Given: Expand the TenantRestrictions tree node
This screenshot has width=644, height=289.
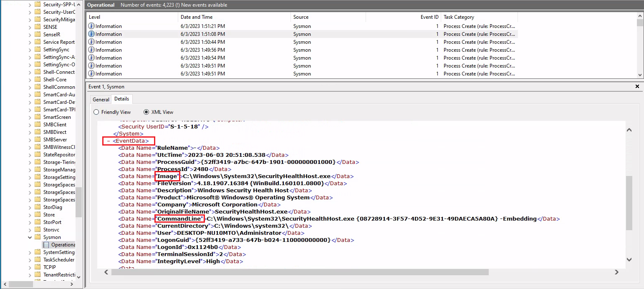Looking at the screenshot, I should point(30,274).
